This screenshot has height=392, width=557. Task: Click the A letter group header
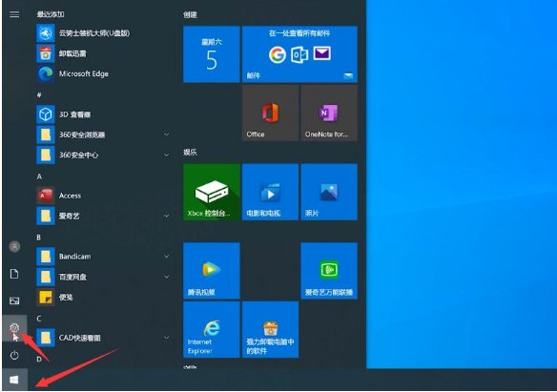pyautogui.click(x=39, y=176)
